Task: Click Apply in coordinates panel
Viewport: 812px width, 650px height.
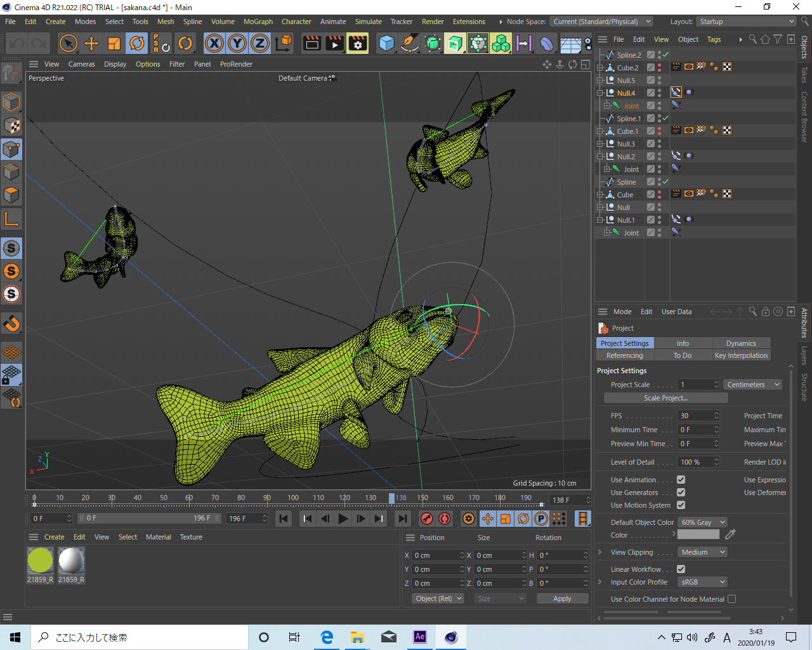Action: [x=562, y=599]
